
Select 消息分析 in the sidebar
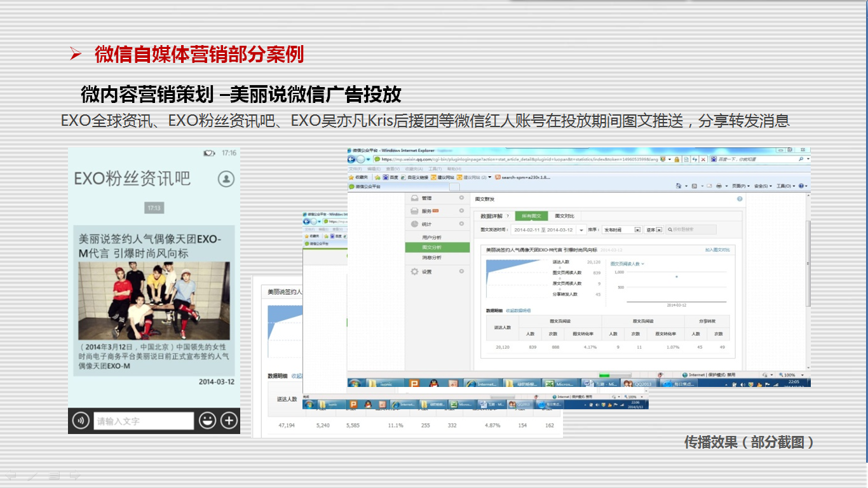pyautogui.click(x=431, y=257)
